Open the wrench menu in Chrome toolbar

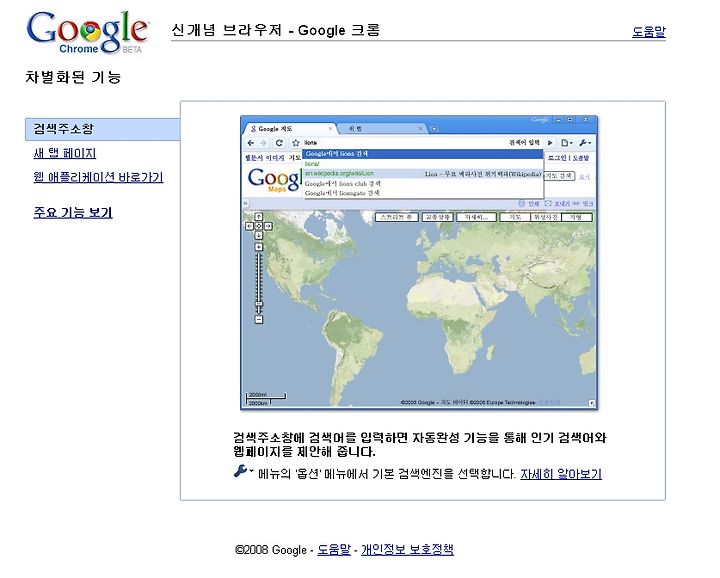pyautogui.click(x=585, y=143)
